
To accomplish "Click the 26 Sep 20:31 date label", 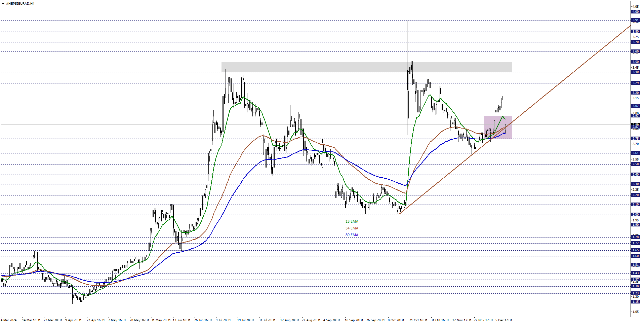I will (375, 320).
